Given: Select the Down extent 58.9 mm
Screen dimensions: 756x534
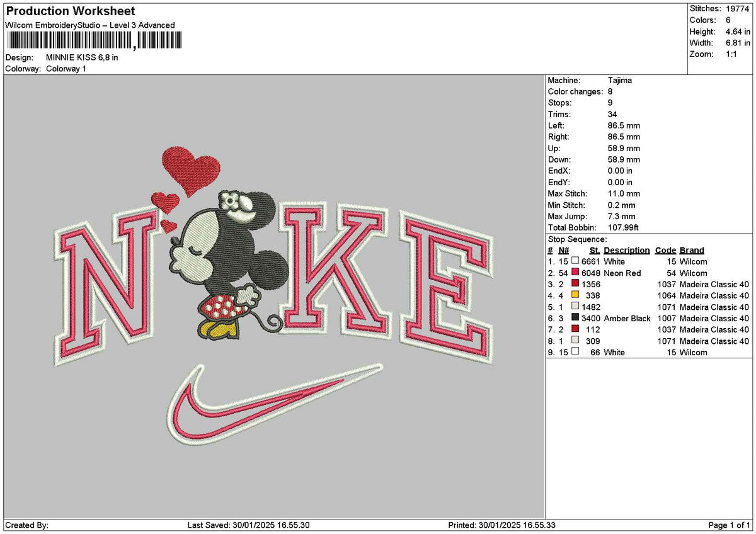Looking at the screenshot, I should tap(624, 160).
